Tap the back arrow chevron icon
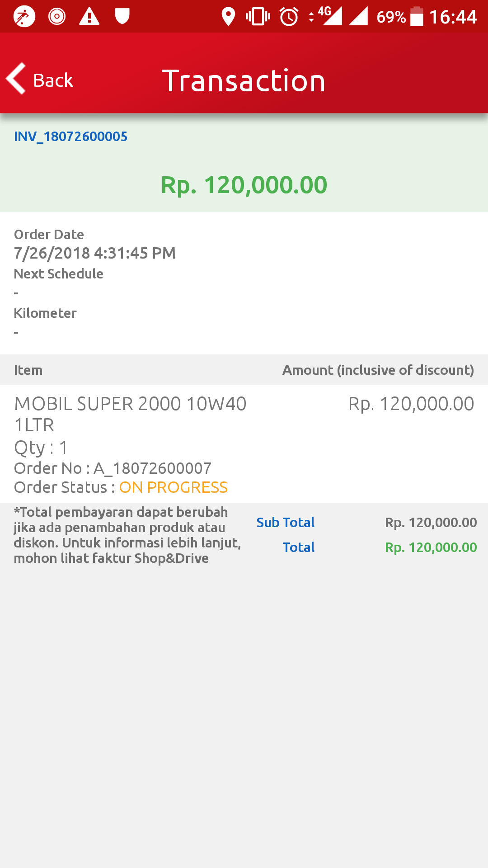Screen dimensions: 488x868 click(16, 79)
